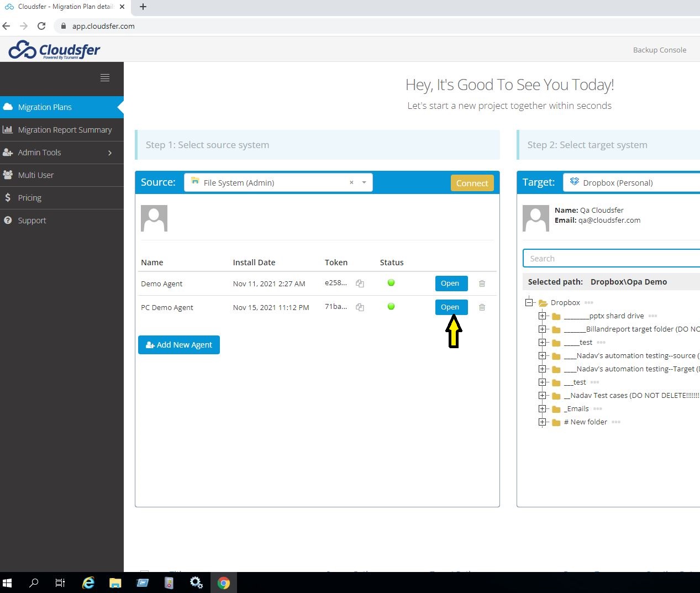Copy the PC Demo Agent token
Image resolution: width=700 pixels, height=593 pixels.
click(x=360, y=307)
